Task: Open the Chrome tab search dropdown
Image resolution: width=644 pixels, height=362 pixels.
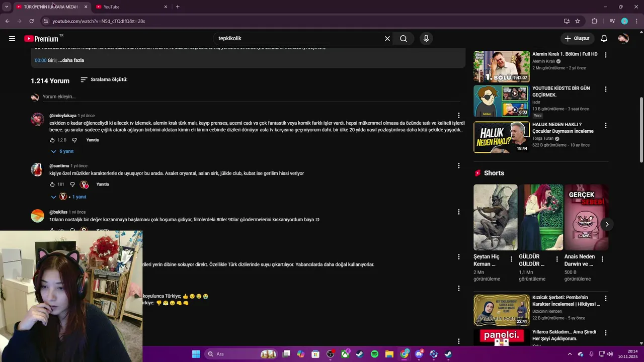Action: coord(7,7)
